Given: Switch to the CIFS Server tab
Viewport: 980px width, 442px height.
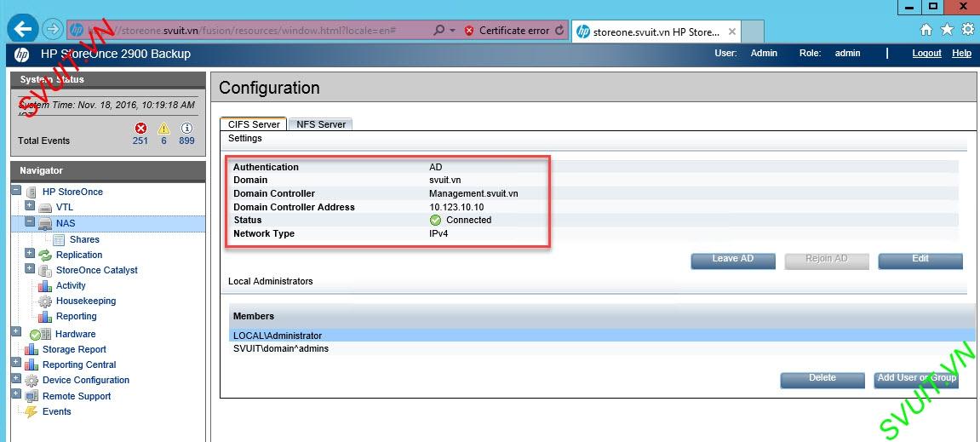Looking at the screenshot, I should tap(253, 123).
